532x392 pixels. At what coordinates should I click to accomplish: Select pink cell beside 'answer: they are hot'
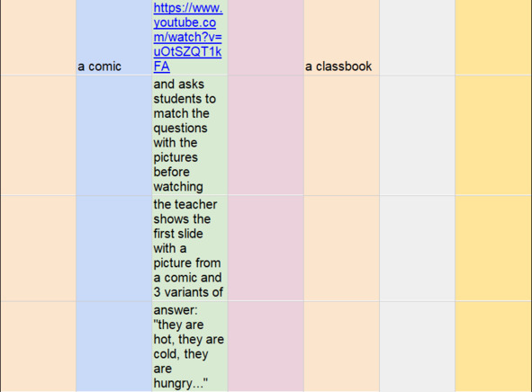click(x=266, y=347)
